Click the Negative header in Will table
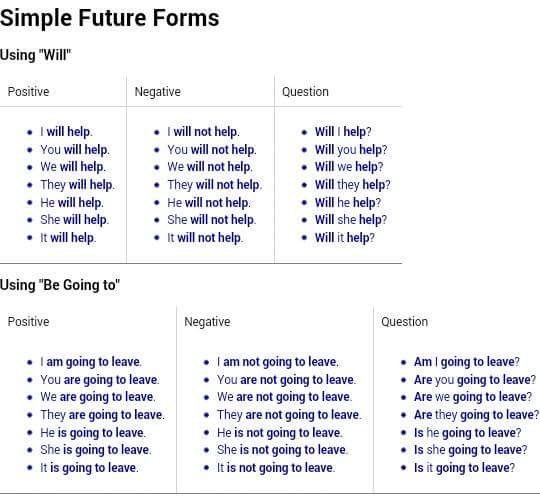Image resolution: width=540 pixels, height=502 pixels. [158, 92]
